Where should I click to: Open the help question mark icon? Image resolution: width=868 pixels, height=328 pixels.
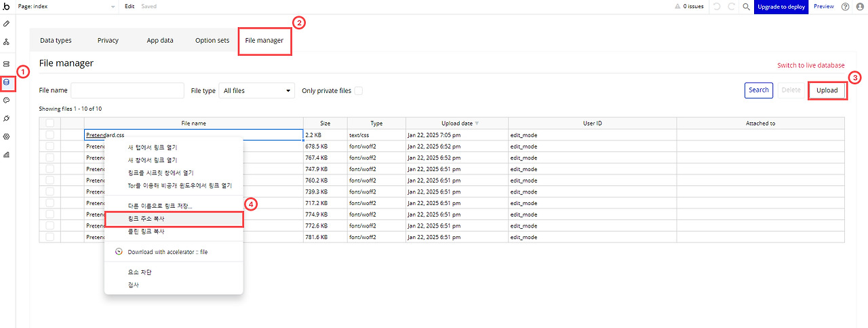(x=845, y=6)
